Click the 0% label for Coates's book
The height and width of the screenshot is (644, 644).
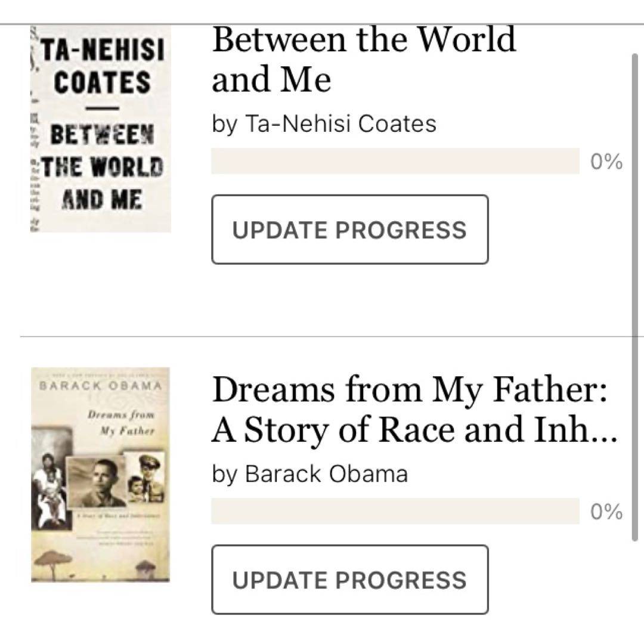pos(606,162)
